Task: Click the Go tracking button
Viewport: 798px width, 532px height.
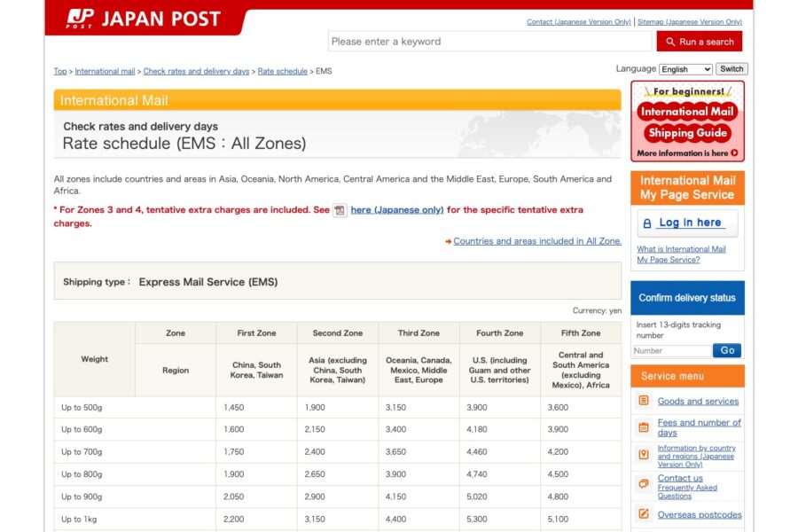Action: 727,350
